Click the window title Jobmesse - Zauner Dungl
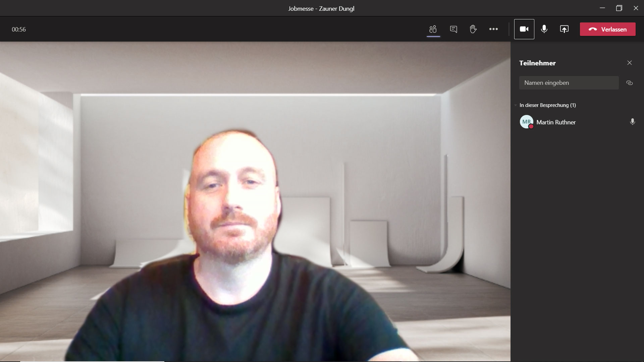This screenshot has width=644, height=362. (321, 8)
